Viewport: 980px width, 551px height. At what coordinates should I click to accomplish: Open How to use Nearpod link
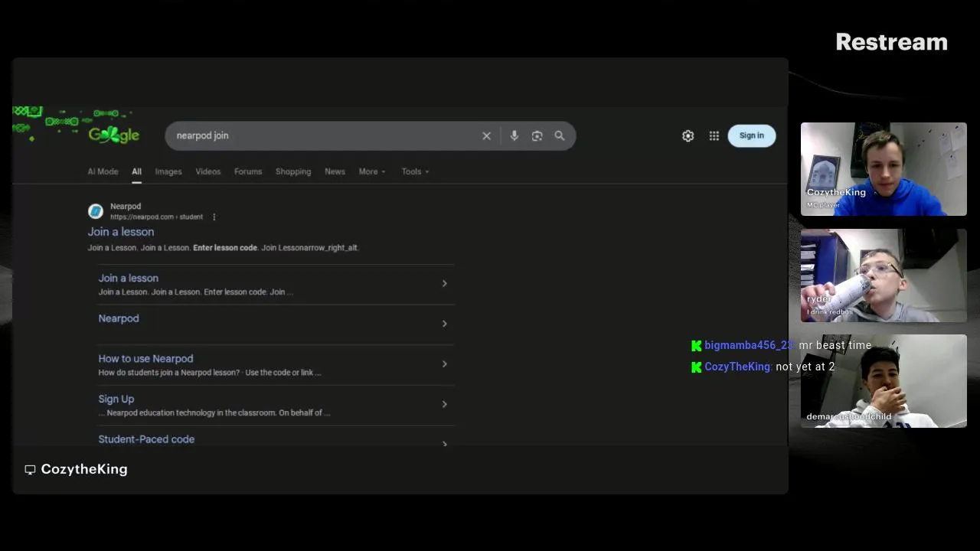pyautogui.click(x=145, y=359)
